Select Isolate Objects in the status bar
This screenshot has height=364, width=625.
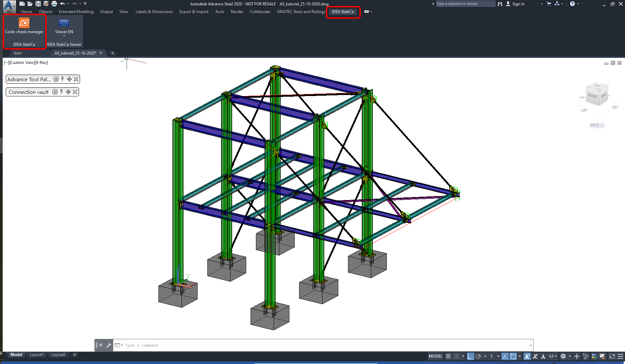[x=585, y=356]
